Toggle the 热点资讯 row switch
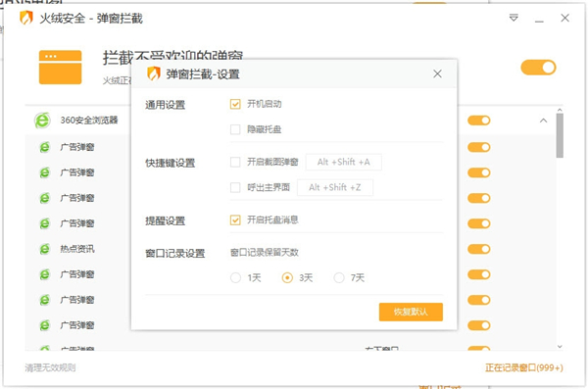The image size is (588, 389). [x=479, y=249]
